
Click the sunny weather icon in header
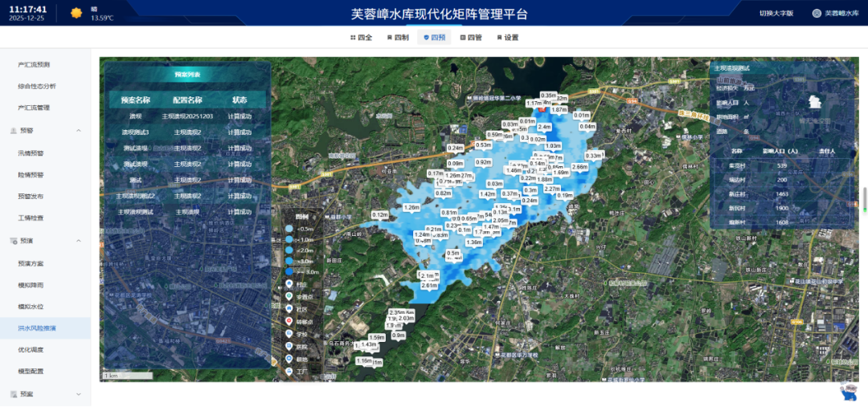pos(76,13)
